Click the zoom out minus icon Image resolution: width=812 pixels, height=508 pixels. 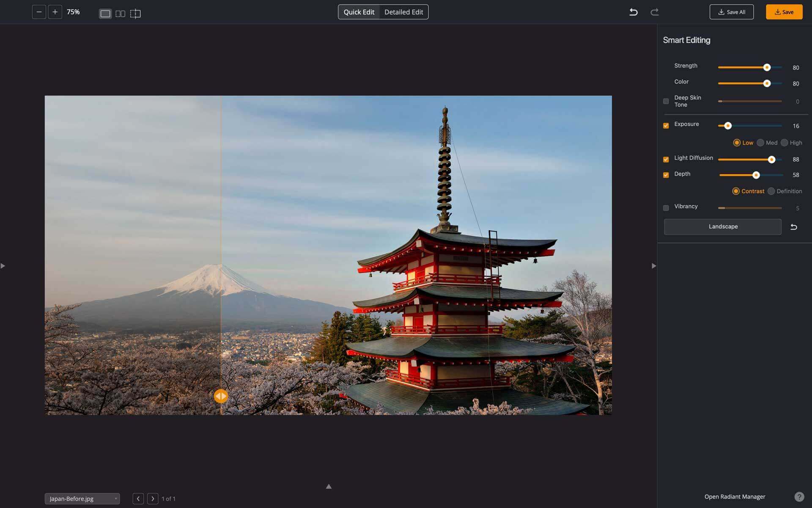point(39,12)
